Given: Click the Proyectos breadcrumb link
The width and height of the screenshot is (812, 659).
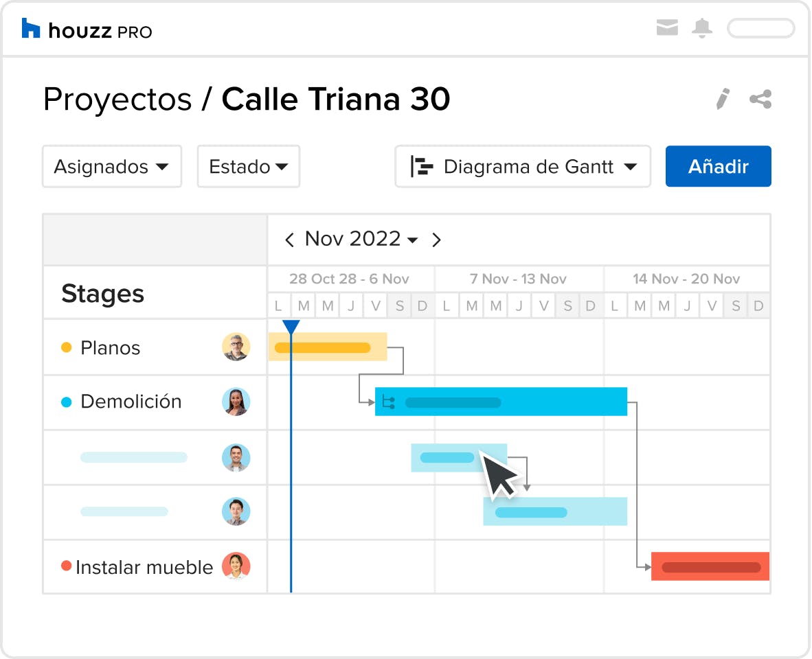Looking at the screenshot, I should pos(117,100).
